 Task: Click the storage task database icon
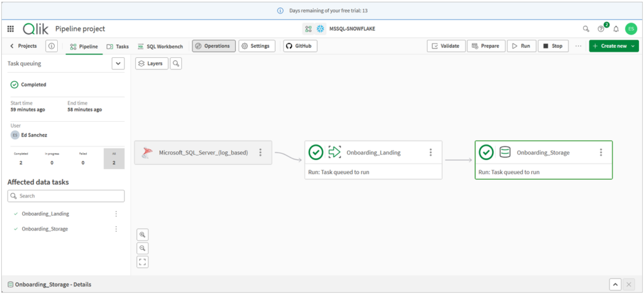505,153
